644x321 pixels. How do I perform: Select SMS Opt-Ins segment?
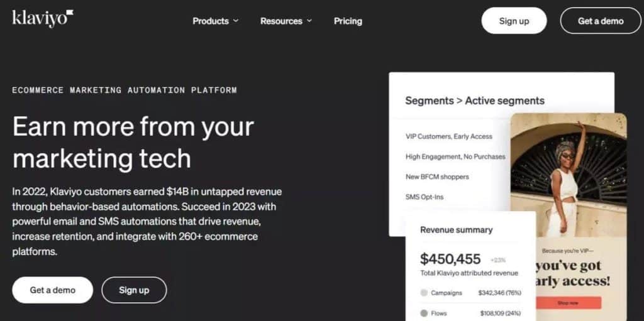click(425, 197)
